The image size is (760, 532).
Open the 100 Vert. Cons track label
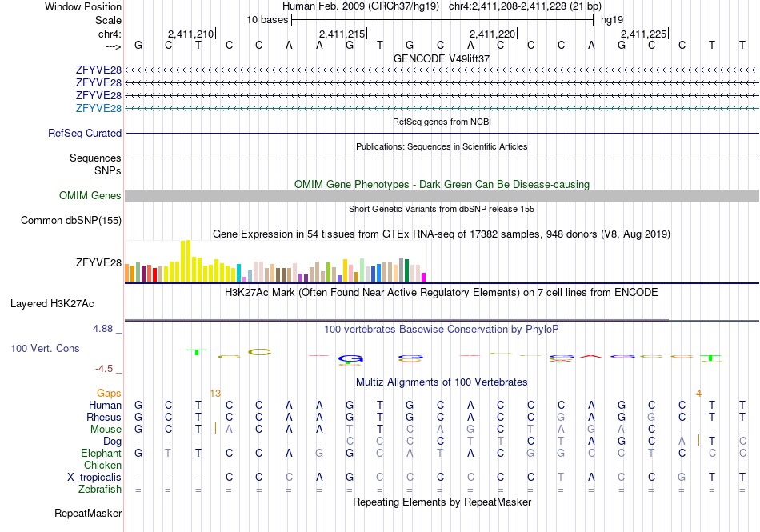coord(45,348)
